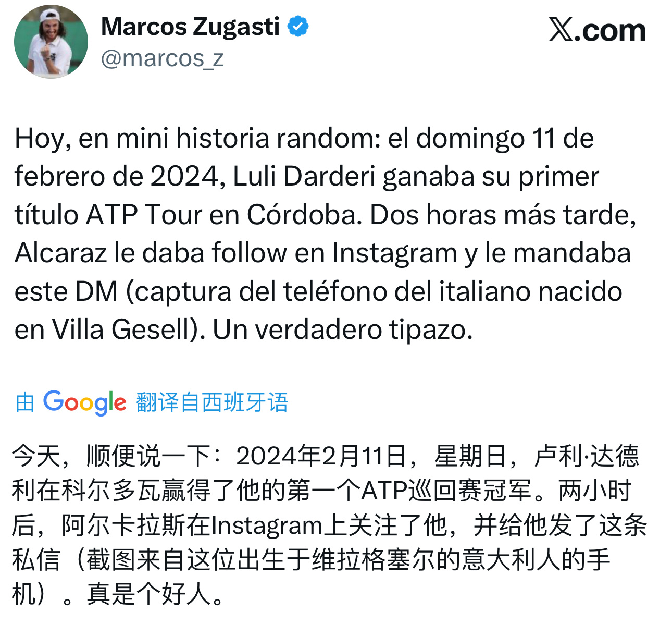The height and width of the screenshot is (624, 672).
Task: Click 'Instagram' in the Chinese translation
Action: tap(267, 525)
